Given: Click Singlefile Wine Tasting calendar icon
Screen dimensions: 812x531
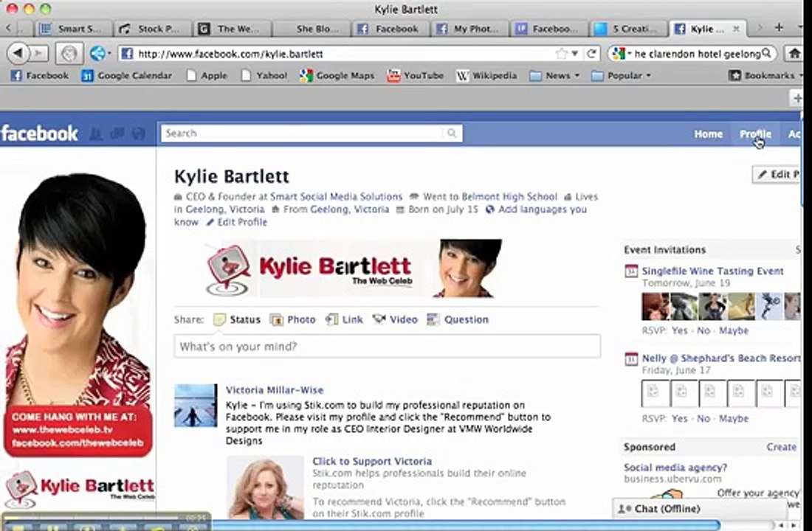Looking at the screenshot, I should 630,271.
